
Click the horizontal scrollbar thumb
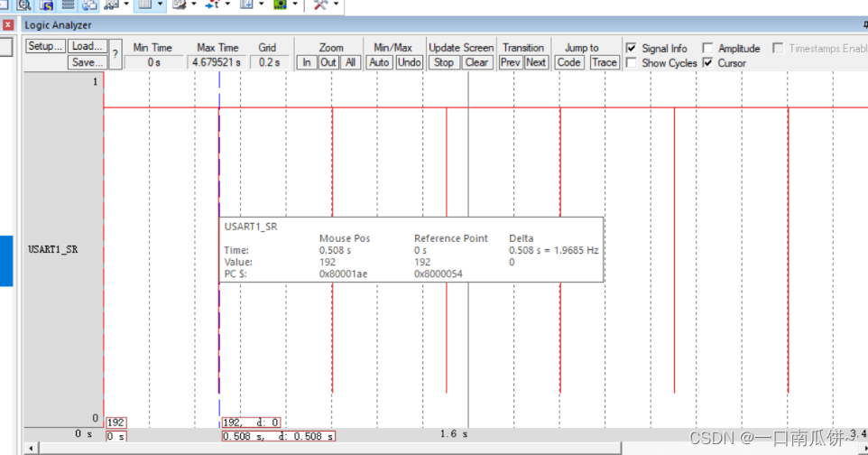coord(330,448)
